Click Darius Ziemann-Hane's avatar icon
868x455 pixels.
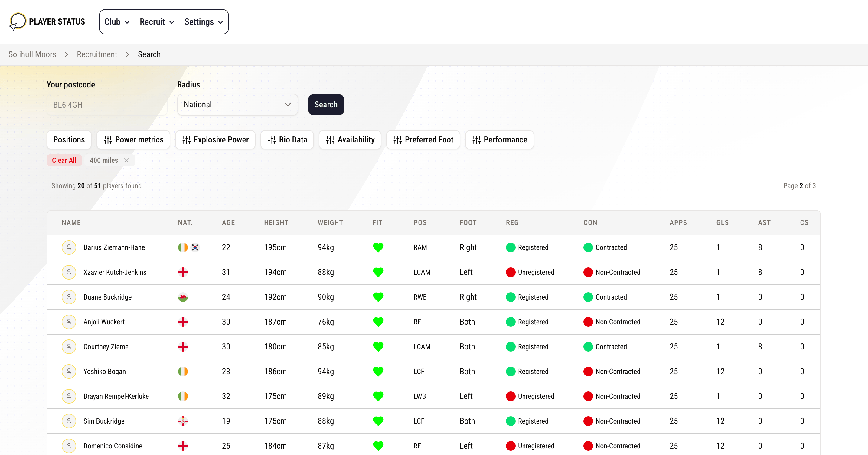[x=69, y=247]
